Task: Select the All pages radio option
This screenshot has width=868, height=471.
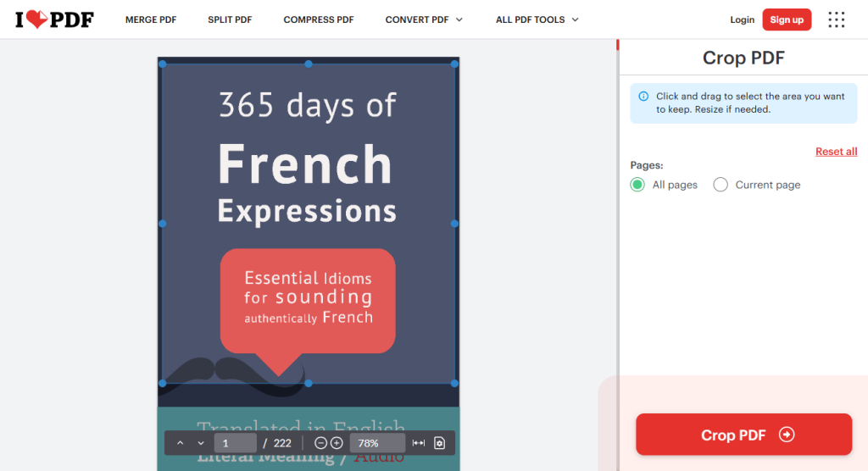Action: coord(637,185)
